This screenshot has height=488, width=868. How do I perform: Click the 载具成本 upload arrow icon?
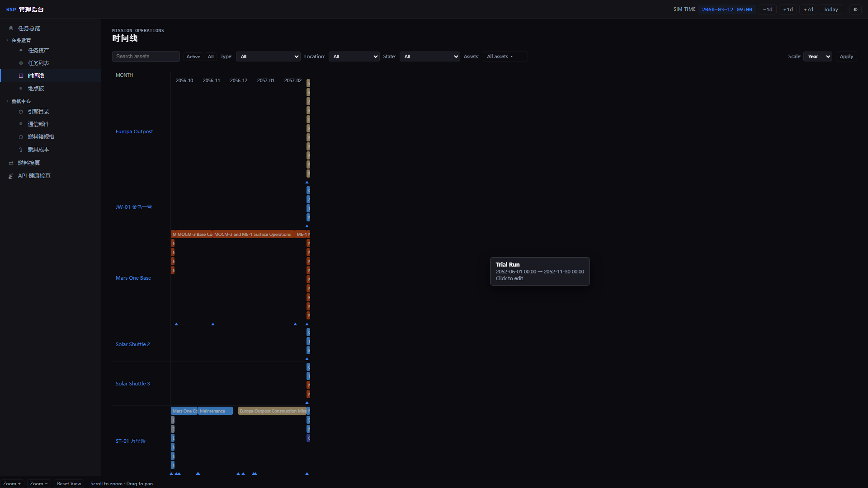pyautogui.click(x=21, y=150)
